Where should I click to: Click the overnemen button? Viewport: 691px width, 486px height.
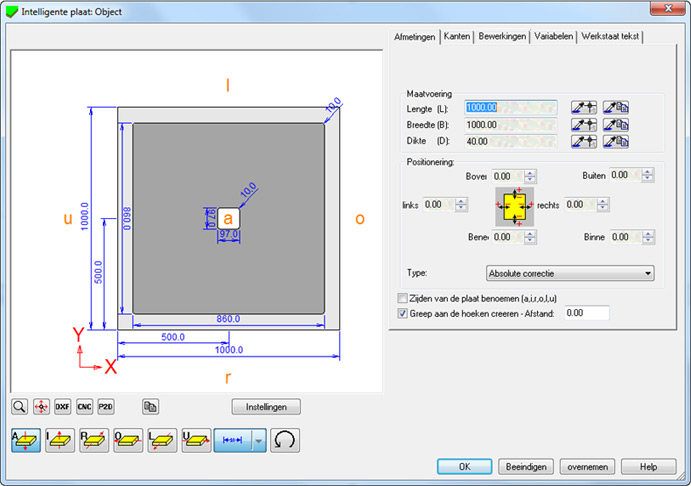pyautogui.click(x=587, y=467)
